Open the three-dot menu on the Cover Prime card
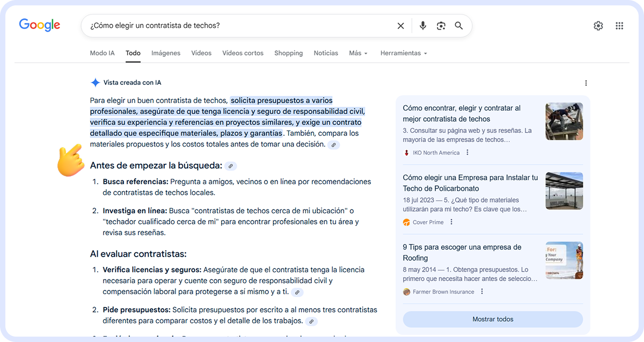The image size is (644, 342). [451, 222]
